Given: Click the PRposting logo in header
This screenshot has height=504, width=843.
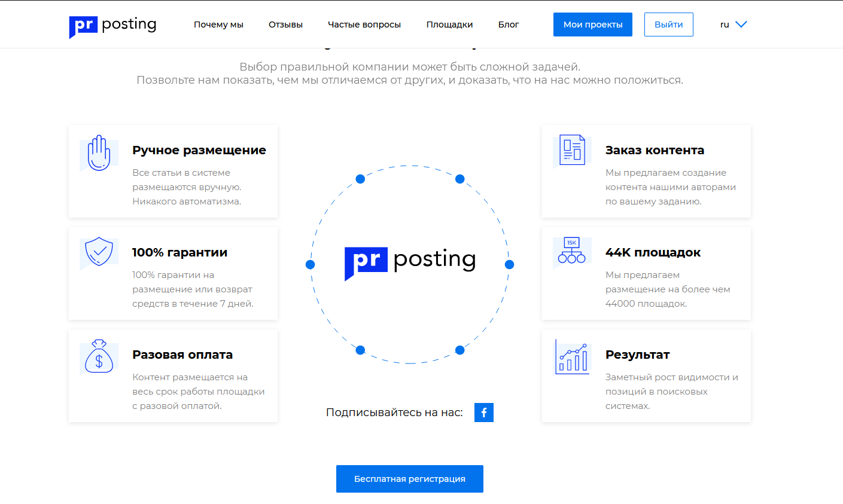Looking at the screenshot, I should pos(112,26).
